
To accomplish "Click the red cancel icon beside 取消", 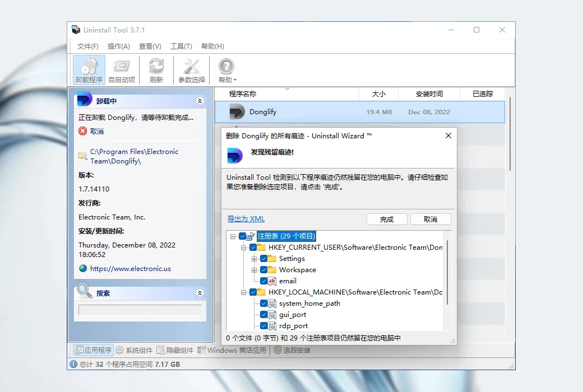I will tap(82, 131).
